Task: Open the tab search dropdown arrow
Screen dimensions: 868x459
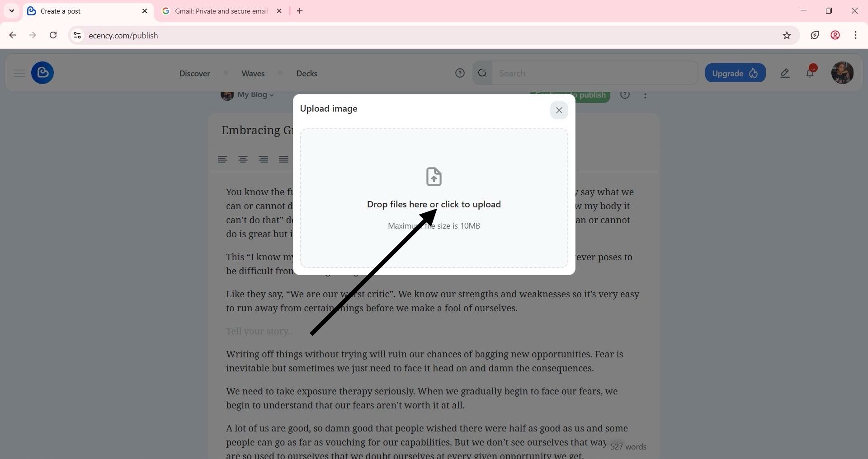Action: 12,11
